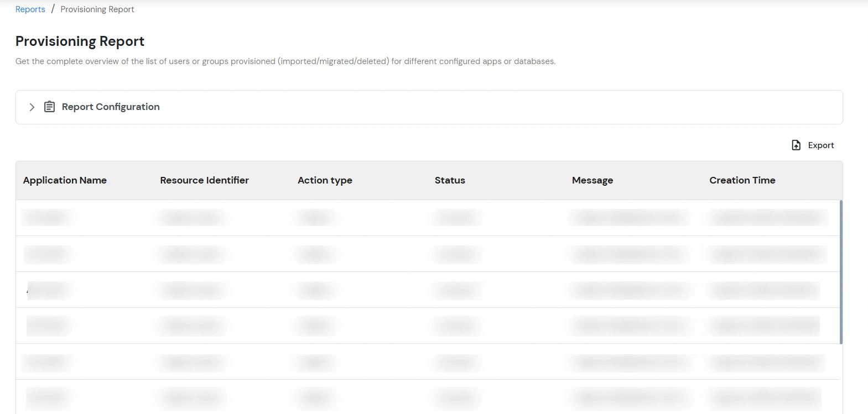Click the Report Configuration clipboard icon
The height and width of the screenshot is (414, 868).
click(50, 107)
